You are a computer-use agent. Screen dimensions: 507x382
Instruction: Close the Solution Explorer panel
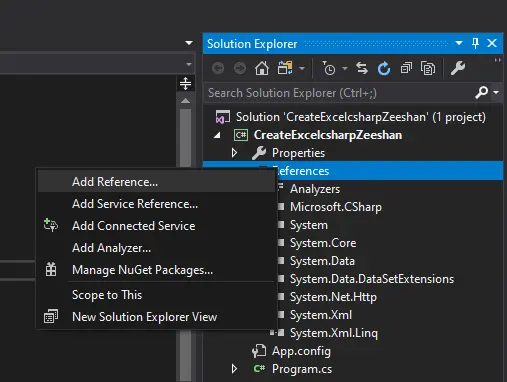pos(492,43)
